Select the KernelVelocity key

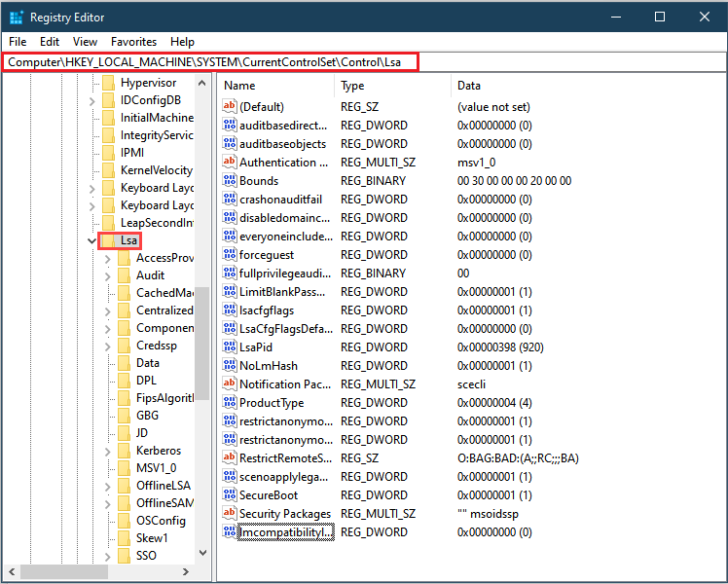click(x=156, y=170)
